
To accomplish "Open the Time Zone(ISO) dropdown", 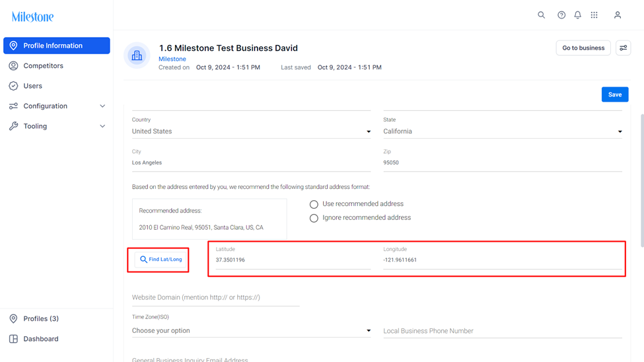I will coord(251,331).
